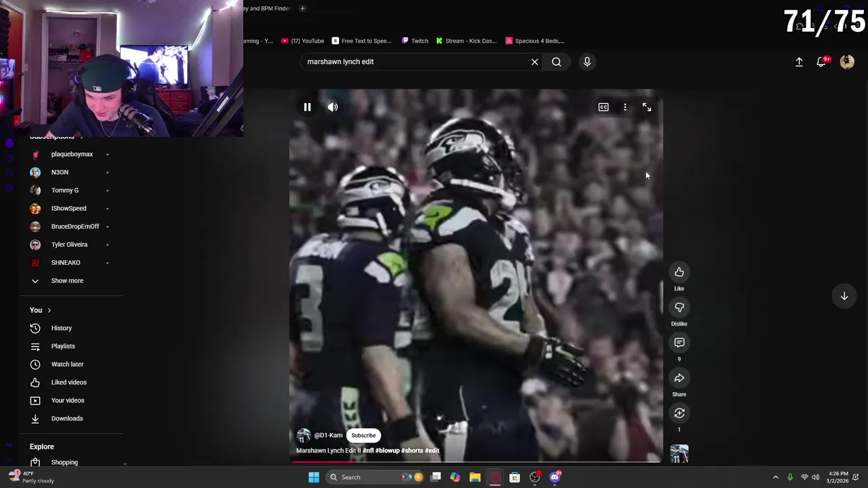Open the plaqueboymax subscription
This screenshot has width=868, height=488.
tap(71, 155)
